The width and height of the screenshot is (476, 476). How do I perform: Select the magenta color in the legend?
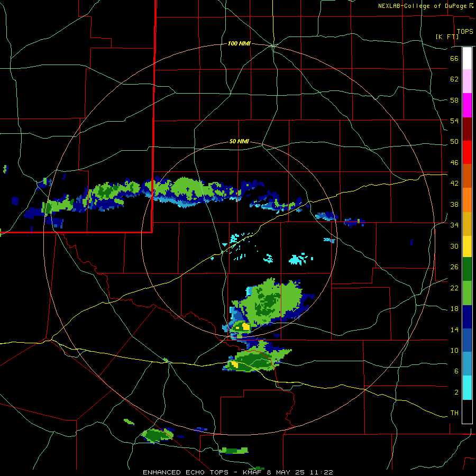tap(467, 105)
